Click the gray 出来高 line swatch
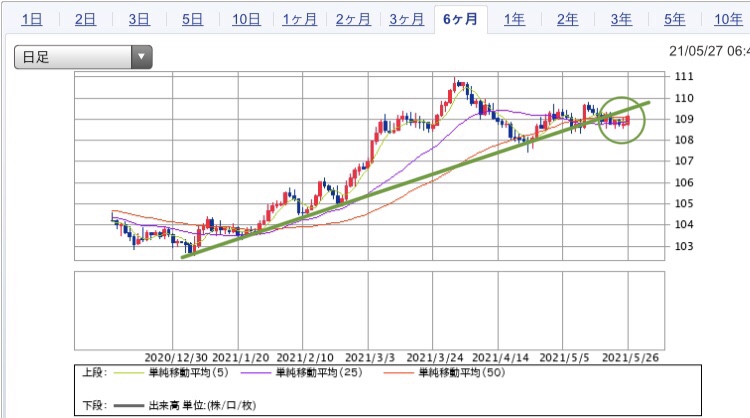Viewport: 750px width, 418px height. click(x=129, y=406)
